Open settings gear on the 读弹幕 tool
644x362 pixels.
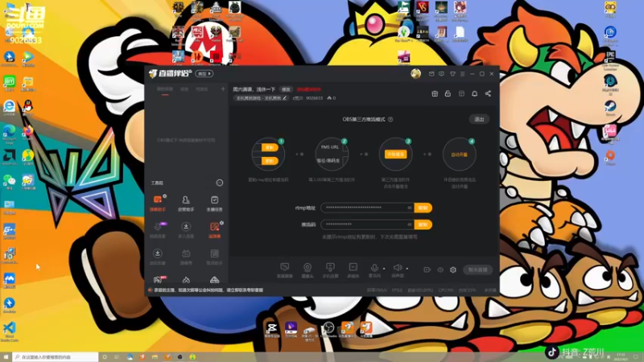click(222, 223)
